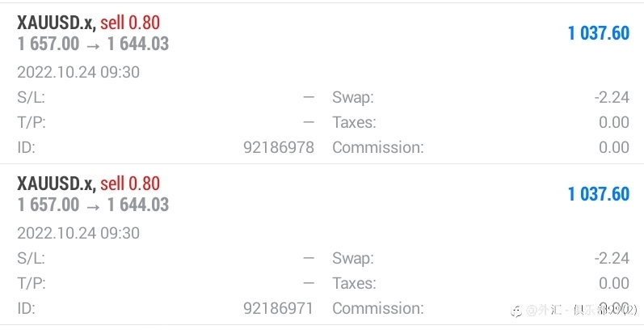Tap the S/L dash value in trade 92186978

click(309, 97)
